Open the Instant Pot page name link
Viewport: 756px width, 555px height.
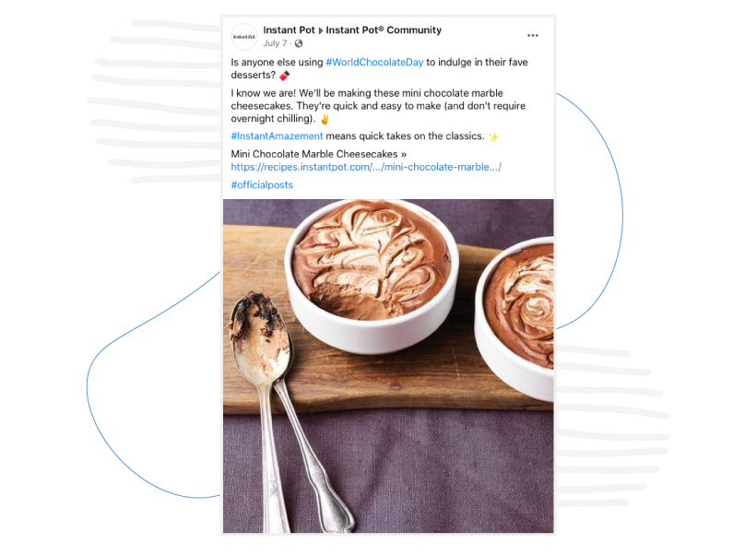point(289,30)
